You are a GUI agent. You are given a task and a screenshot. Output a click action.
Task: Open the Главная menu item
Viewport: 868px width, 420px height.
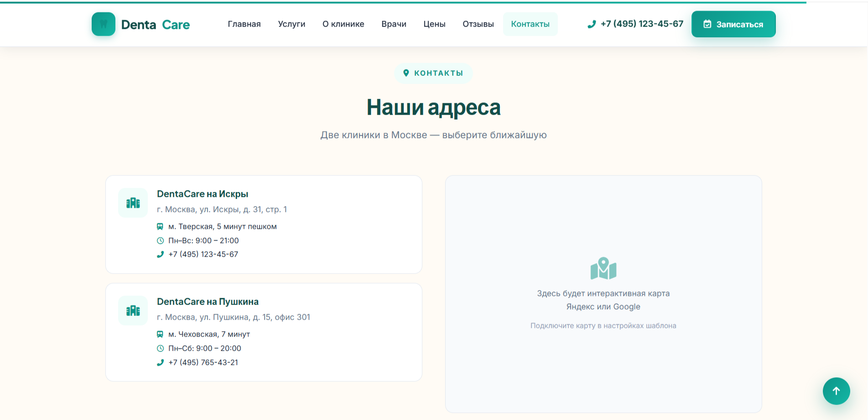click(244, 24)
